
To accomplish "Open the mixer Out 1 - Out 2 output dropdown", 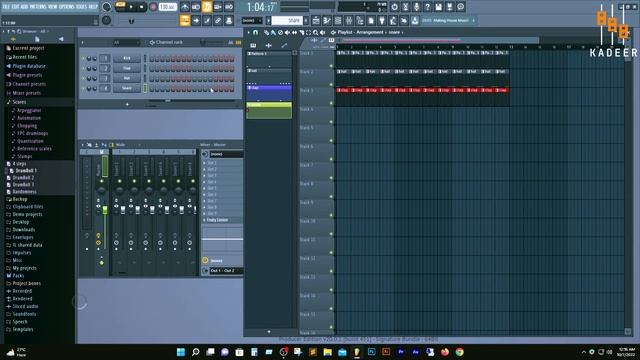I will [x=226, y=271].
